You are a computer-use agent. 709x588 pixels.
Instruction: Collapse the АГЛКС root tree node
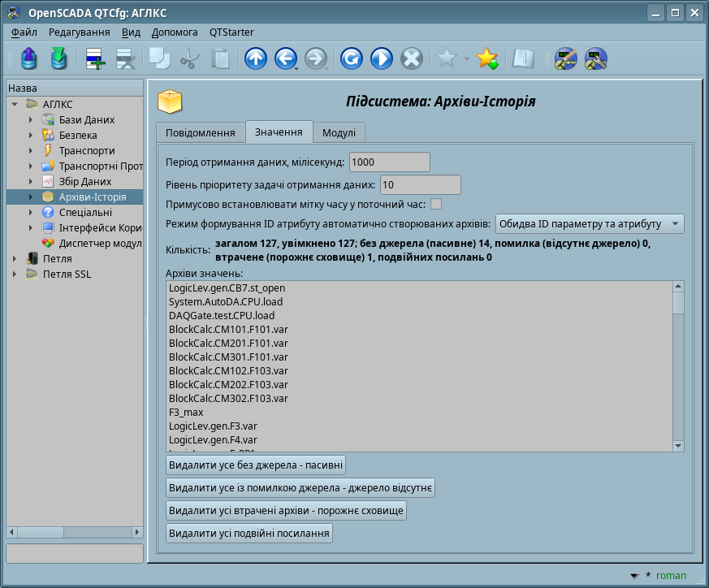[15, 105]
